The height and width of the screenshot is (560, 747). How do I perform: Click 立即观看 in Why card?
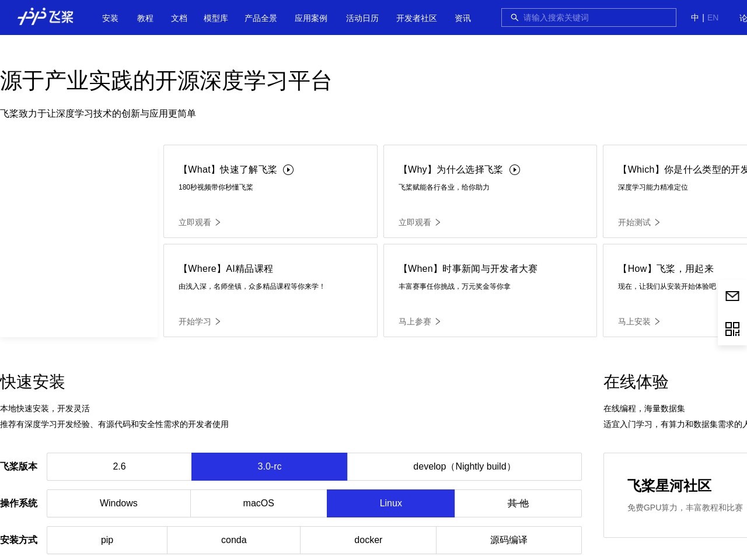pos(415,222)
